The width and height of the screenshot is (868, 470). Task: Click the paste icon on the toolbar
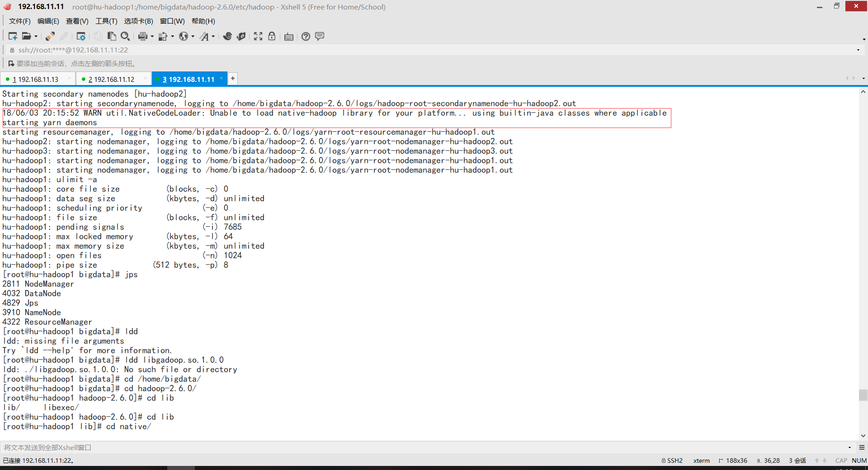pyautogui.click(x=112, y=36)
